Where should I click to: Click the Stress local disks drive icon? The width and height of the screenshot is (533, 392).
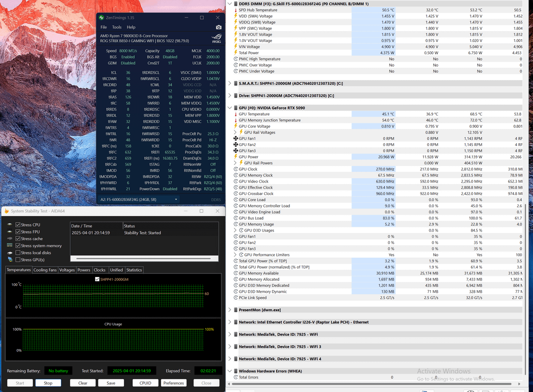10,253
